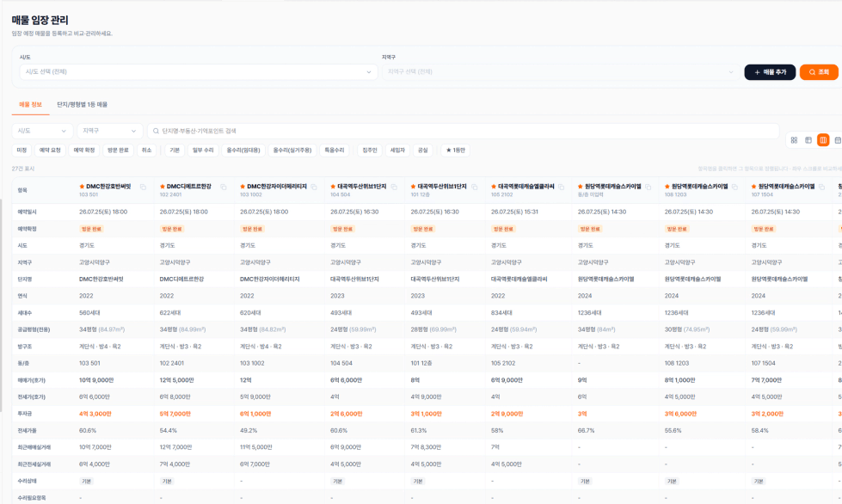Viewport: 842px width, 504px height.
Task: Click the orange 조회 button
Action: pos(819,72)
